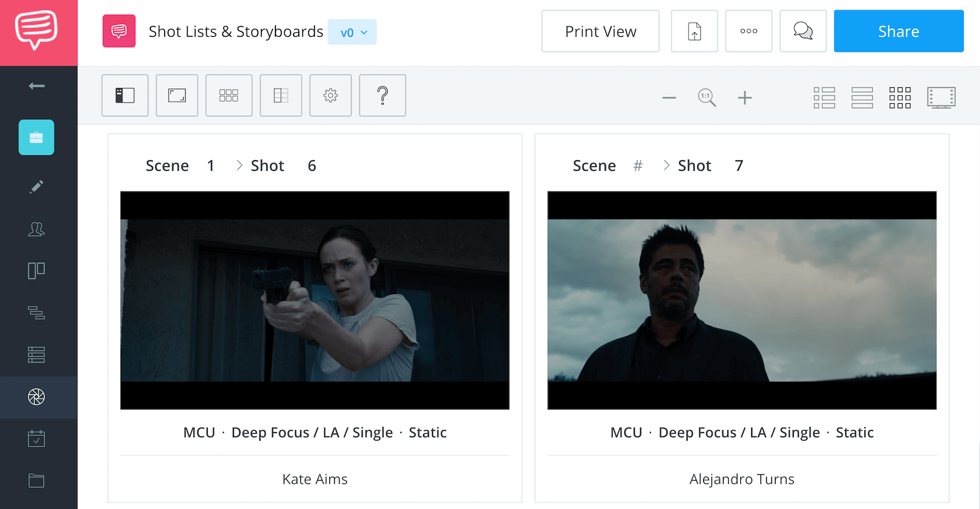Zoom out with the minus icon

click(x=669, y=98)
